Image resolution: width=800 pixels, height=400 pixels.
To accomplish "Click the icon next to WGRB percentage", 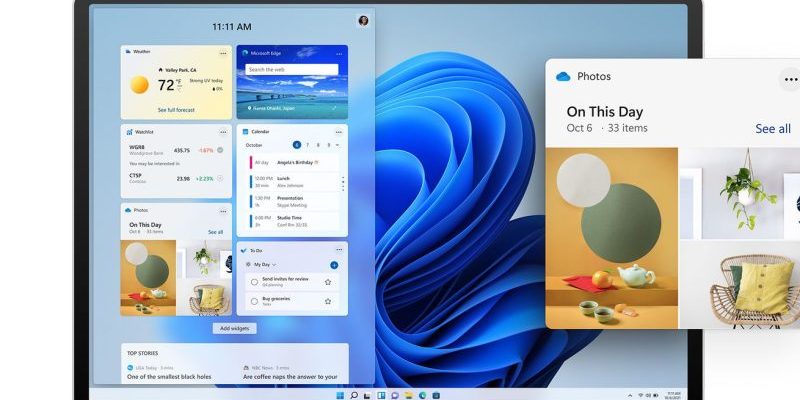I will tap(220, 150).
